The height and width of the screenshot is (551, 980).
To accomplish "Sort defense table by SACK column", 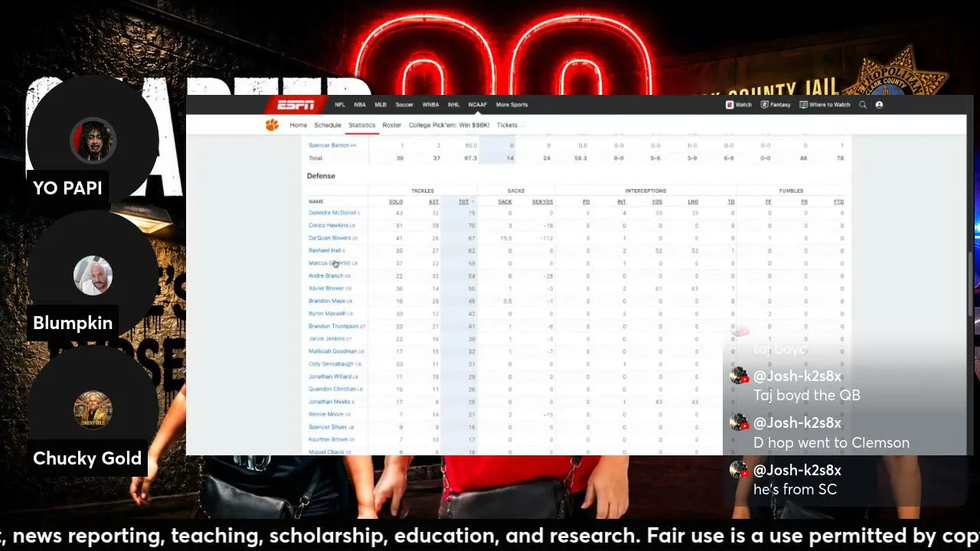I will (x=505, y=202).
